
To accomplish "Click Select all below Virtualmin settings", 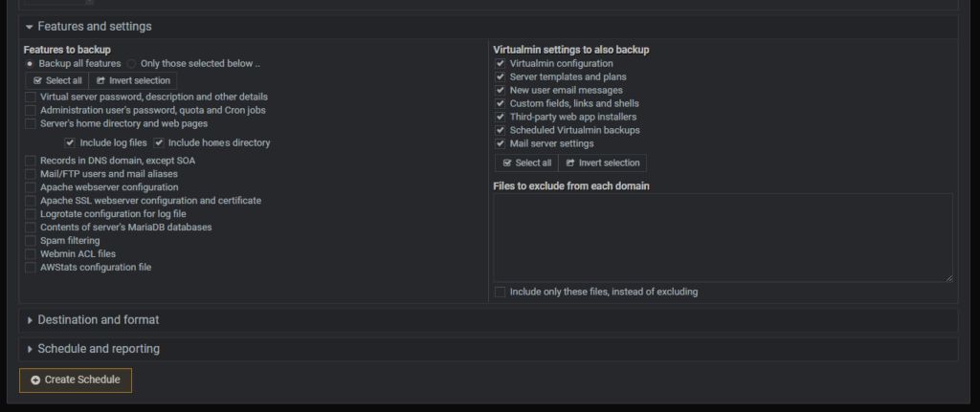I will tap(526, 163).
